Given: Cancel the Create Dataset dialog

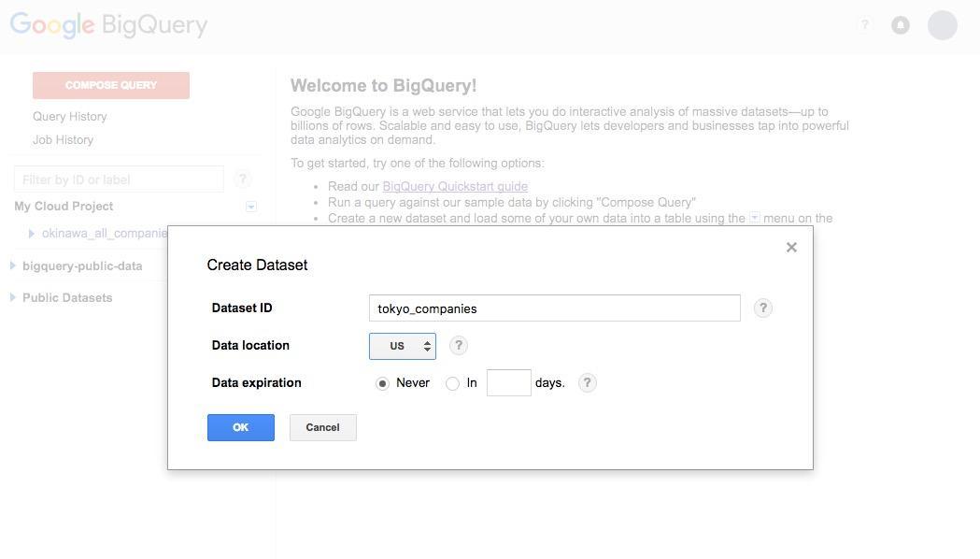Looking at the screenshot, I should pyautogui.click(x=323, y=428).
